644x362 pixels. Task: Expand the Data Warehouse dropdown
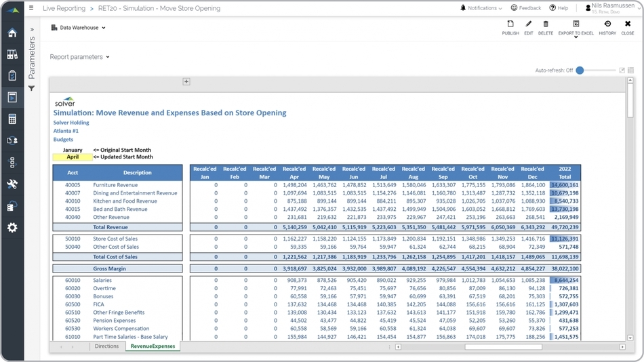[x=79, y=28]
